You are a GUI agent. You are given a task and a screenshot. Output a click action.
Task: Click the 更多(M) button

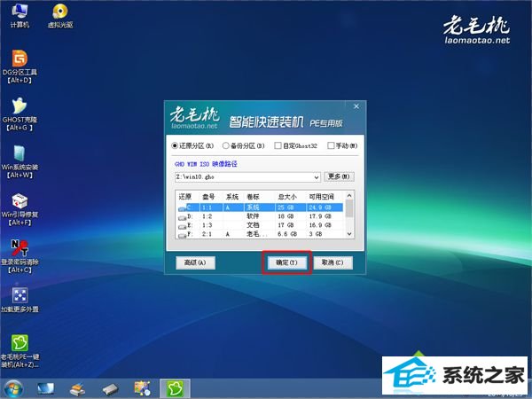click(339, 176)
